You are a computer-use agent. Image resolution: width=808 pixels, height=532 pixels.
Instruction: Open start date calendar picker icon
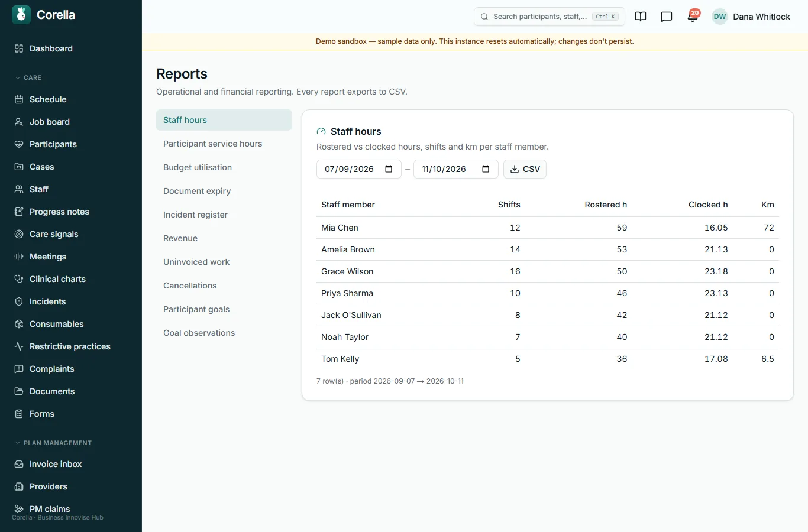[389, 169]
